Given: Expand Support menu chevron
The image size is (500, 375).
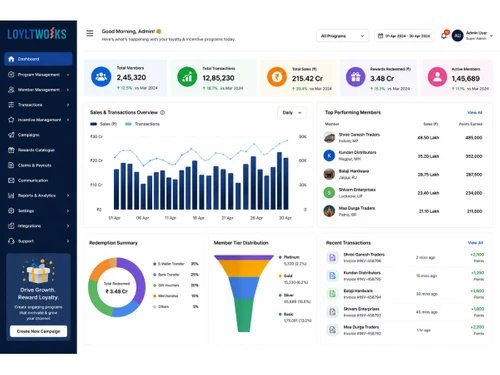Looking at the screenshot, I should pyautogui.click(x=68, y=241).
